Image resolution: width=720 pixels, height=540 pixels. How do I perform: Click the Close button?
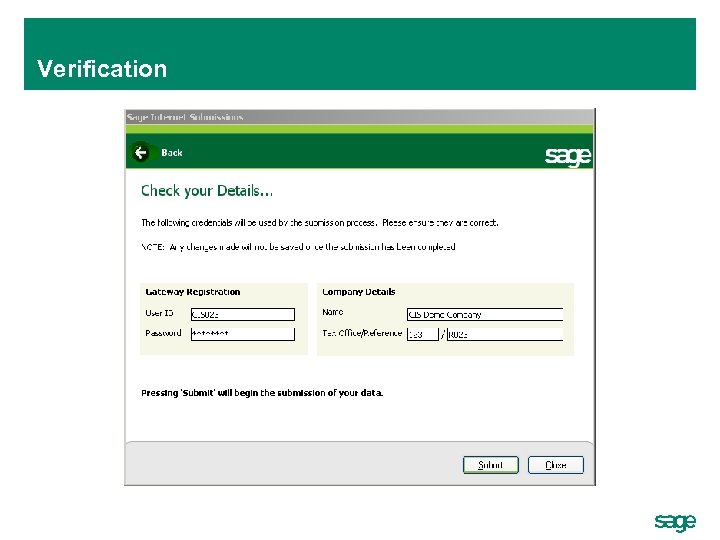[x=556, y=465]
